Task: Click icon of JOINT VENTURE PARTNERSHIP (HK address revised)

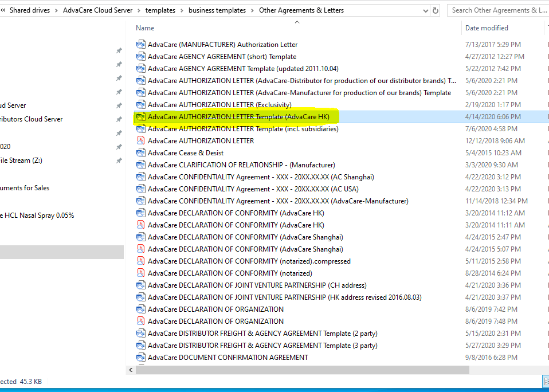Action: point(140,297)
